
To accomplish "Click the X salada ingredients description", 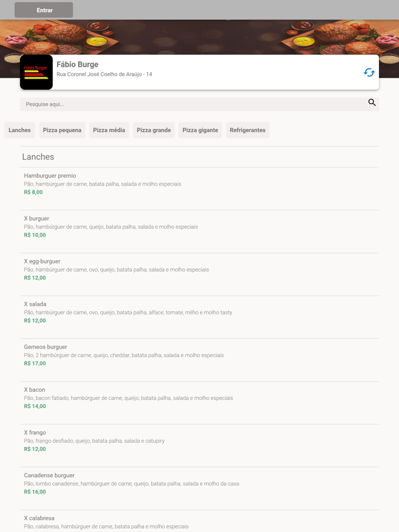I will point(128,313).
